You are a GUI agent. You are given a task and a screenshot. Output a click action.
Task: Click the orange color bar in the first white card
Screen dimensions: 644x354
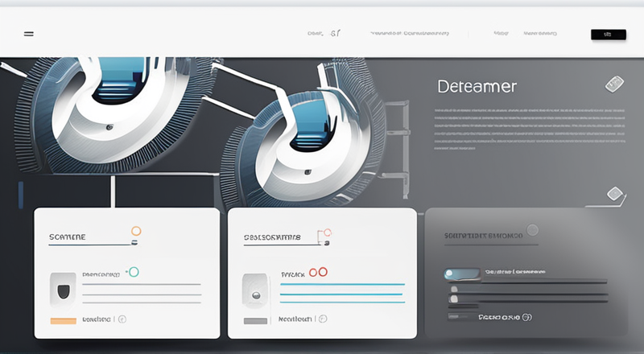(63, 320)
